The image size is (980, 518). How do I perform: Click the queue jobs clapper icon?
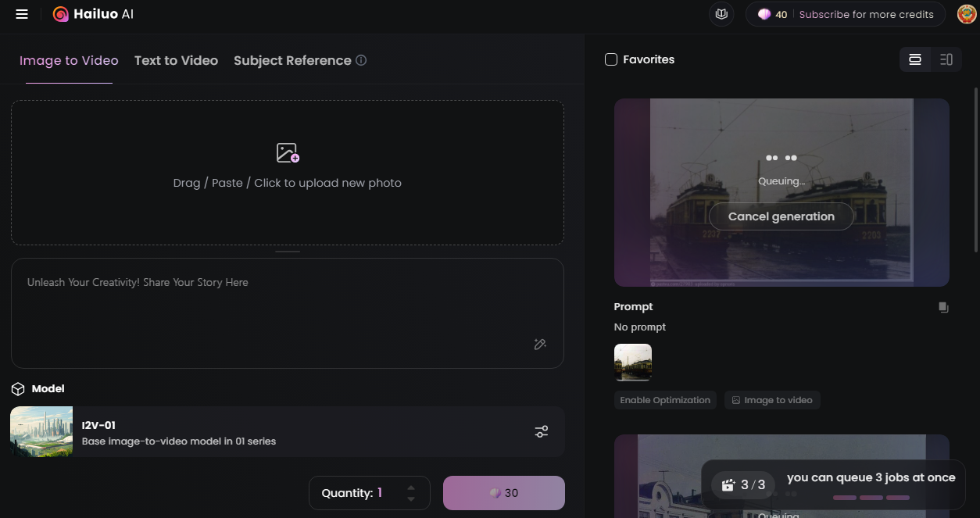tap(728, 485)
